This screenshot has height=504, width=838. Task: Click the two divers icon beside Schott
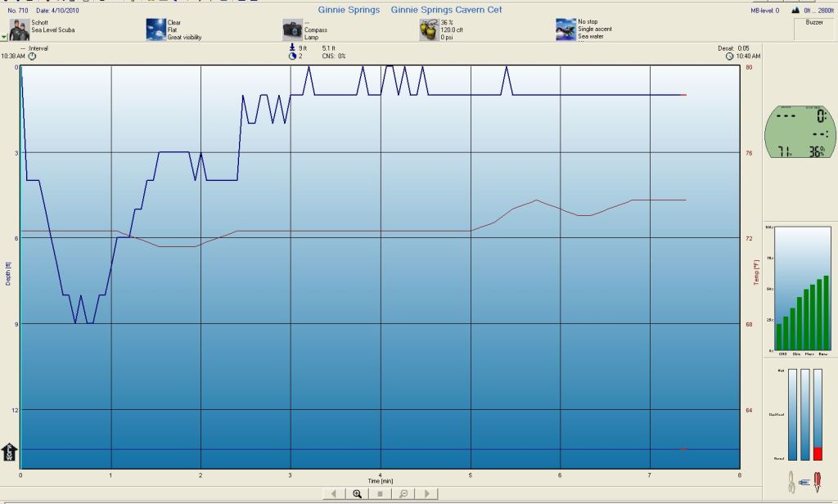pyautogui.click(x=20, y=30)
